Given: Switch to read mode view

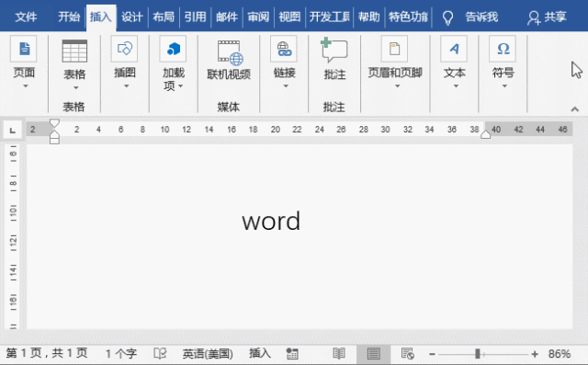Looking at the screenshot, I should [339, 353].
